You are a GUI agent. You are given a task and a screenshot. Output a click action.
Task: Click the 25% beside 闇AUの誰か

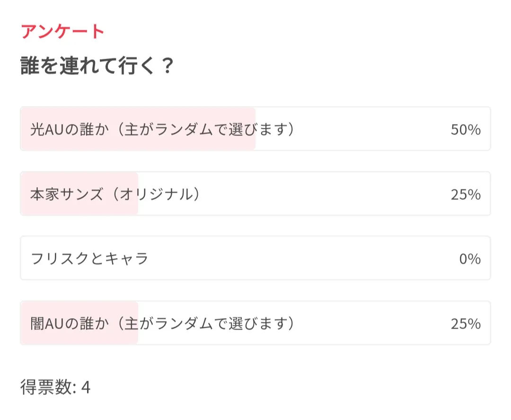tap(466, 323)
